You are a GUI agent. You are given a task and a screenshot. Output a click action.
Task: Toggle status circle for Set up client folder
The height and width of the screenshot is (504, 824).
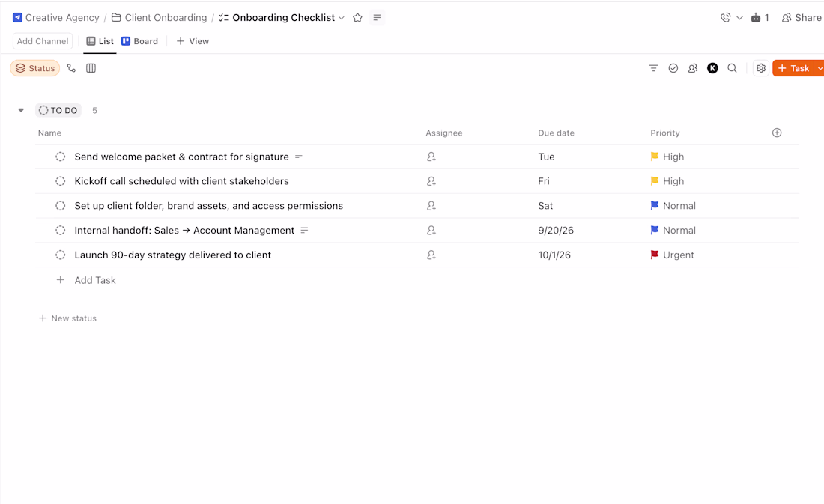61,206
